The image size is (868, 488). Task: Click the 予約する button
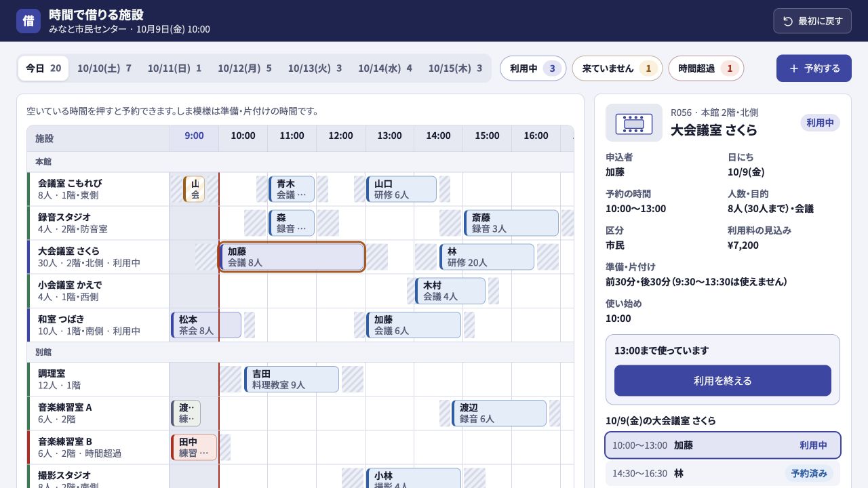(814, 68)
